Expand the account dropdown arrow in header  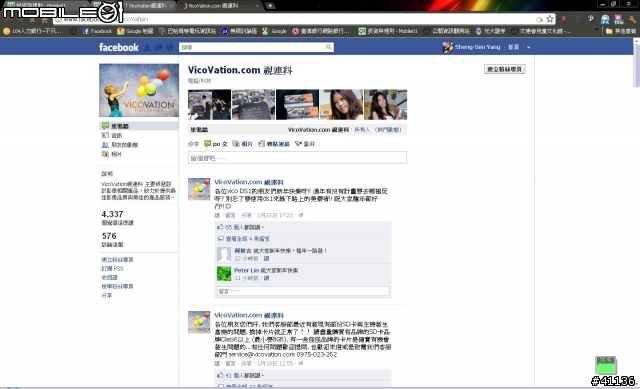click(529, 47)
